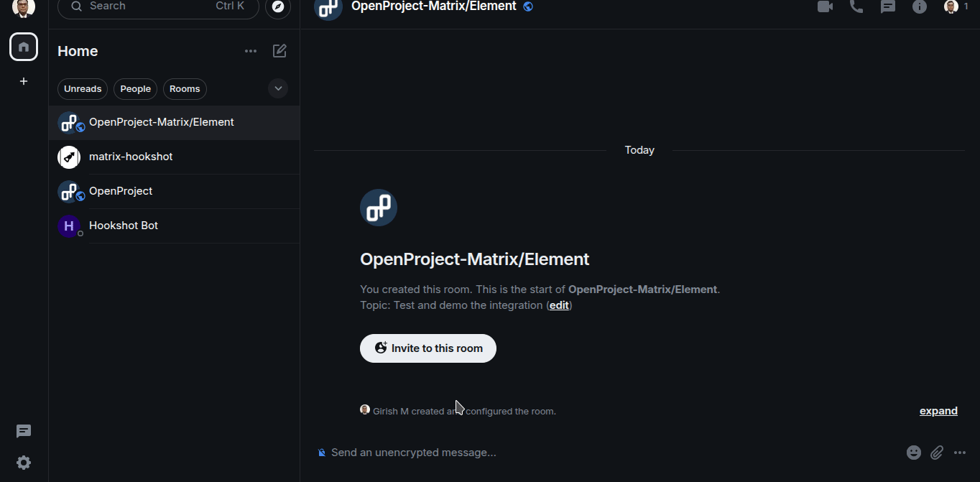
Task: Toggle the People filter
Action: point(135,89)
